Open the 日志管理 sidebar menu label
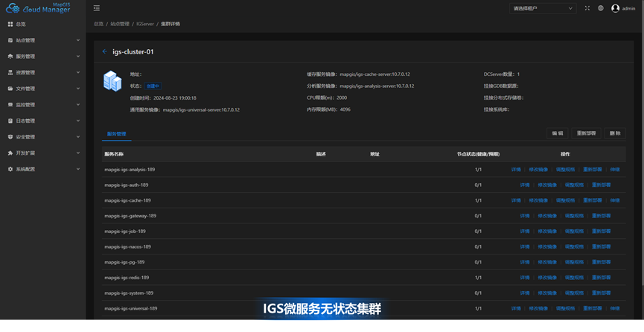This screenshot has height=332, width=644. 25,121
